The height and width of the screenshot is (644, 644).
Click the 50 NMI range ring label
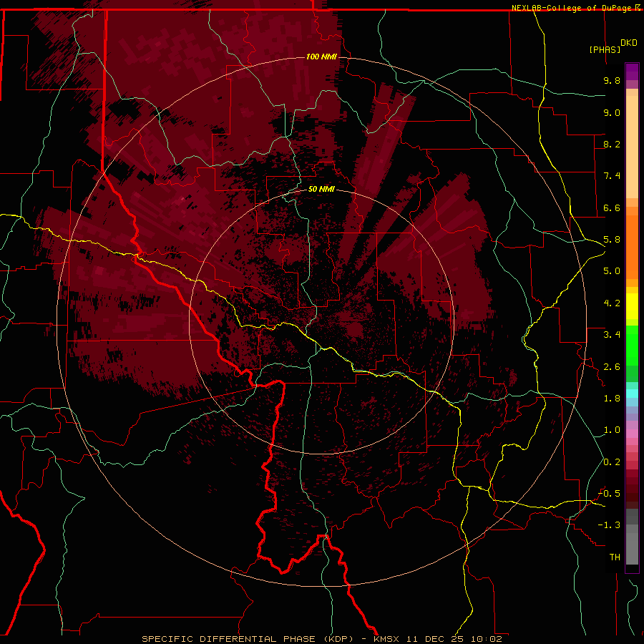tap(321, 190)
